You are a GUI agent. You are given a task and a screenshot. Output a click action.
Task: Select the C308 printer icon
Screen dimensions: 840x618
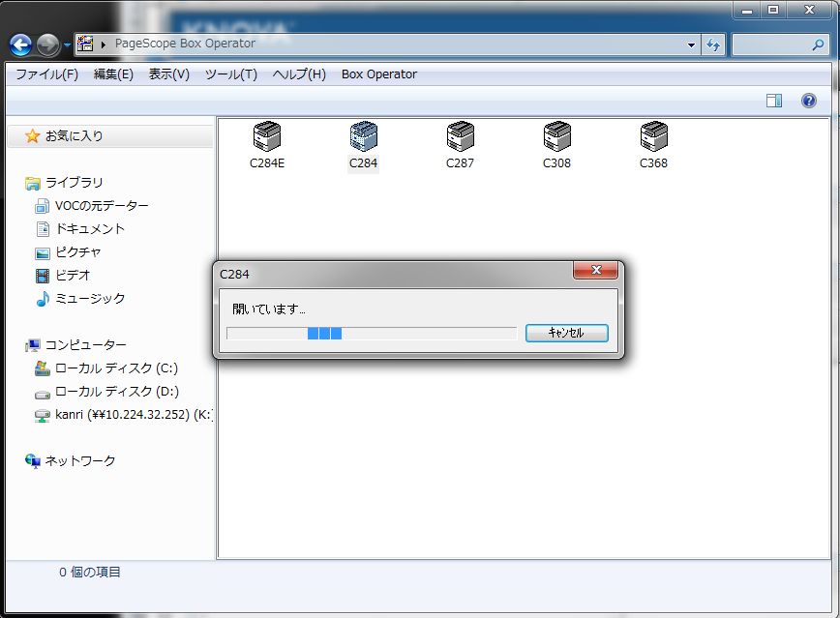click(556, 137)
